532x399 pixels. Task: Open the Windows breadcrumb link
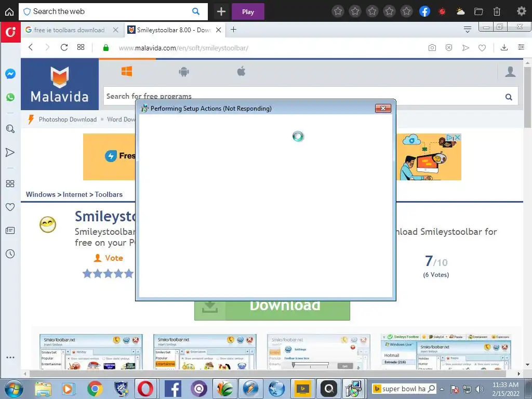point(41,194)
